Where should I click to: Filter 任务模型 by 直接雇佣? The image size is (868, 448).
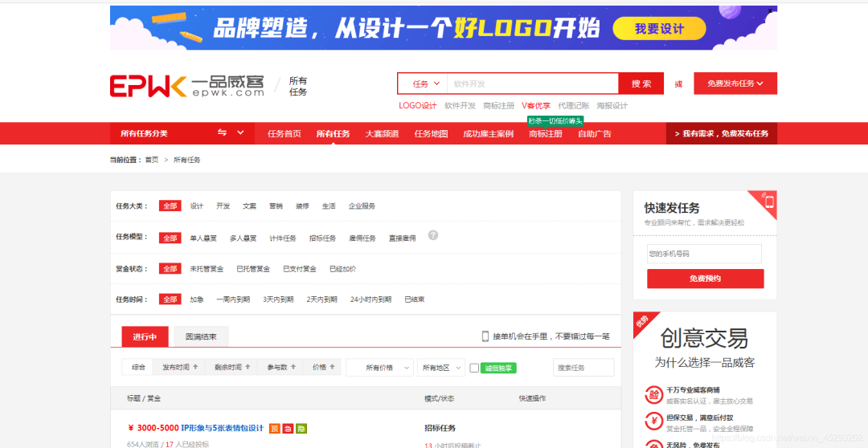pyautogui.click(x=403, y=238)
